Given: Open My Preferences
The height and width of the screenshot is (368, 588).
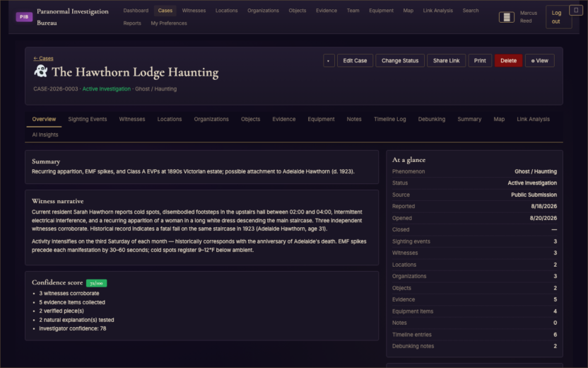Looking at the screenshot, I should point(169,23).
